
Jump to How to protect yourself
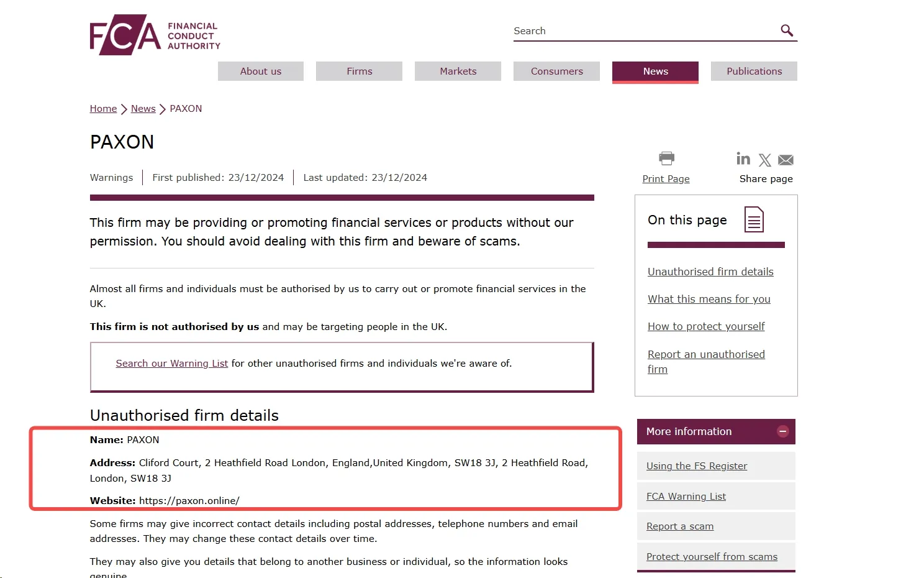[x=706, y=326]
